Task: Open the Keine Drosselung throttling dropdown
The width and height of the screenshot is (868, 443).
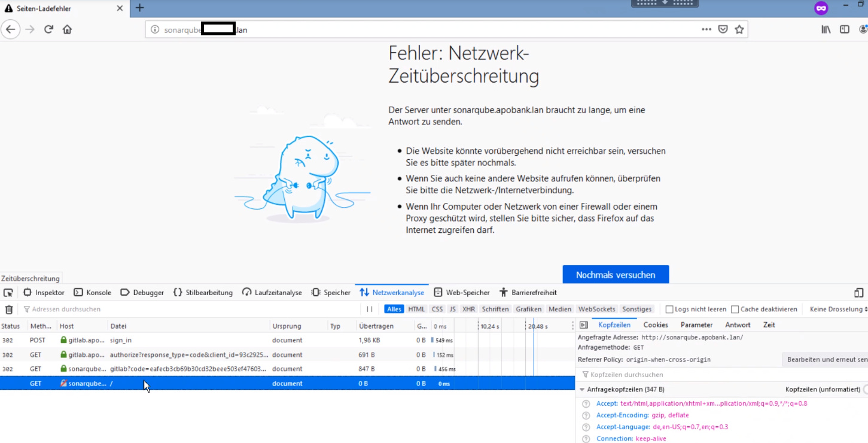Action: [x=837, y=310]
